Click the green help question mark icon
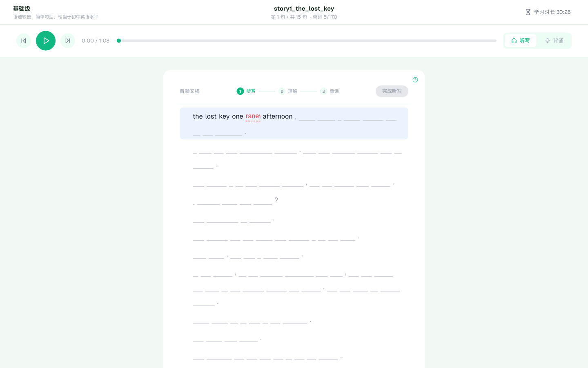The height and width of the screenshot is (368, 588). click(x=415, y=80)
